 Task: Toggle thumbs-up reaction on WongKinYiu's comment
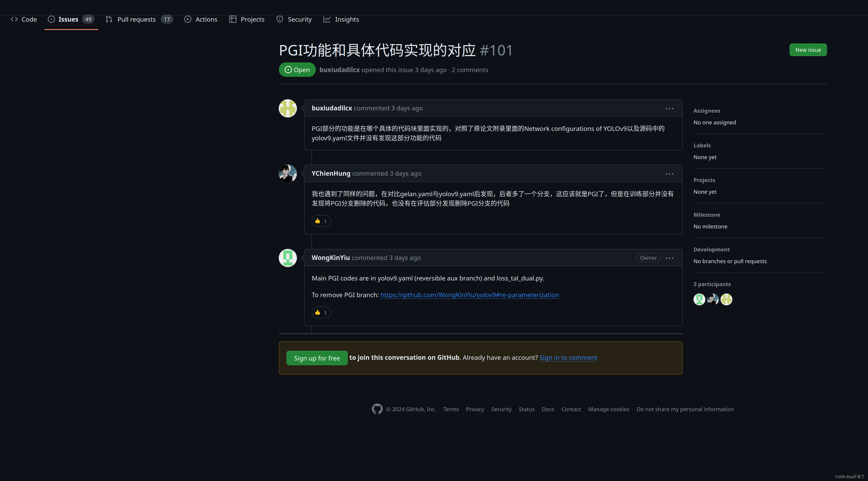pos(321,312)
